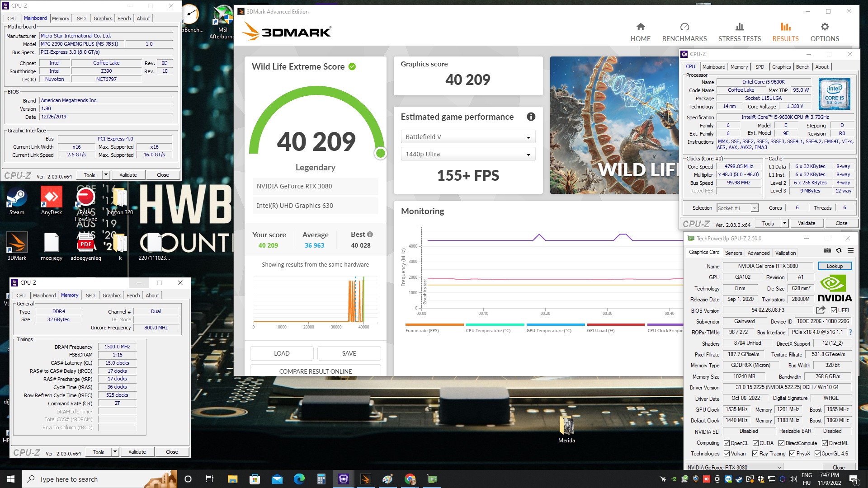The height and width of the screenshot is (488, 868).
Task: Click the volume speaker icon in the system tray
Action: pyautogui.click(x=793, y=479)
